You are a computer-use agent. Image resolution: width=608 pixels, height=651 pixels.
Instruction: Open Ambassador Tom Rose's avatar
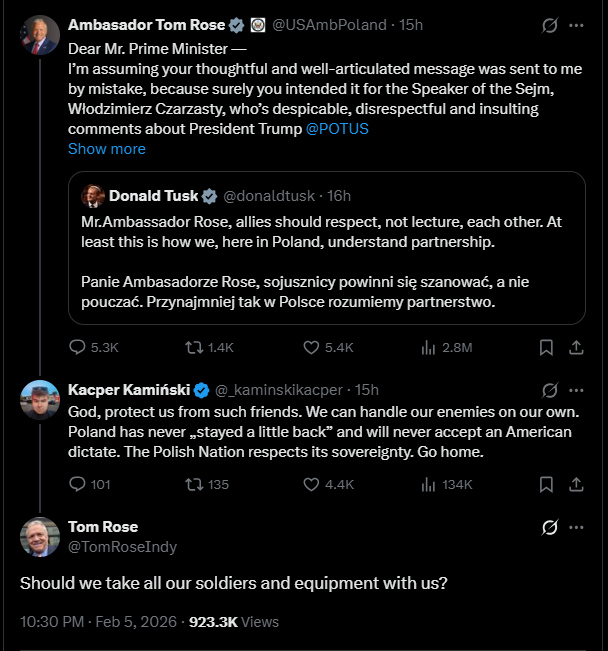pyautogui.click(x=40, y=35)
